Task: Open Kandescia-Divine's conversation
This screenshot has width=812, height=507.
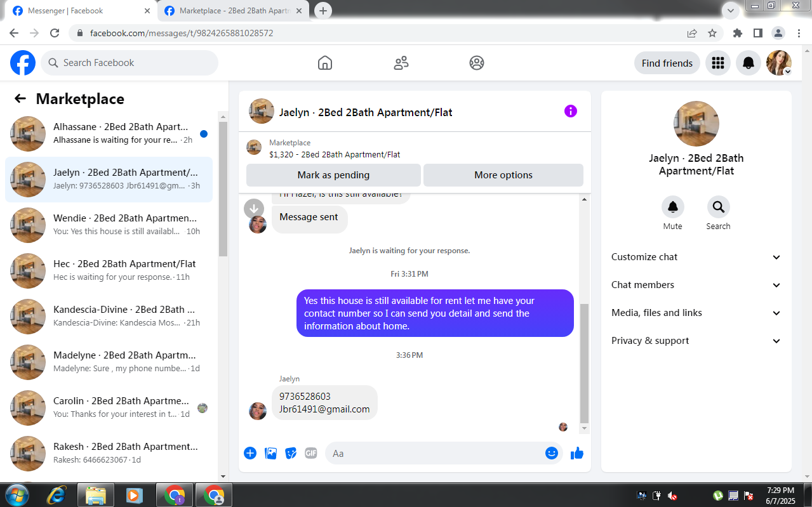Action: (x=109, y=317)
